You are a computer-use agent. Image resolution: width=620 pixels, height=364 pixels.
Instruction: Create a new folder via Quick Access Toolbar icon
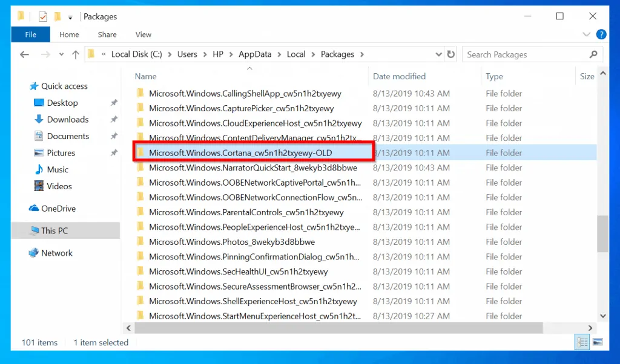[57, 16]
